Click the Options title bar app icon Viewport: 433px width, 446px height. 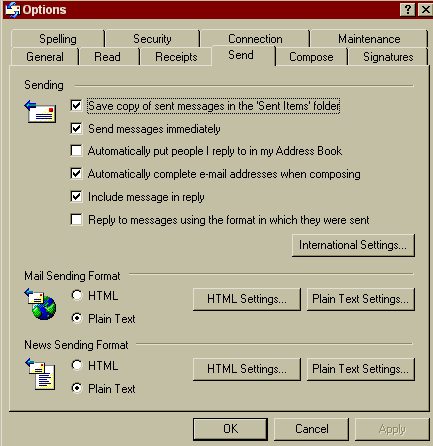[13, 10]
